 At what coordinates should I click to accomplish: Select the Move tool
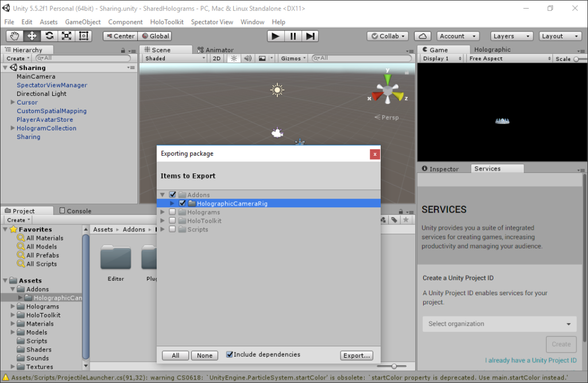point(32,36)
